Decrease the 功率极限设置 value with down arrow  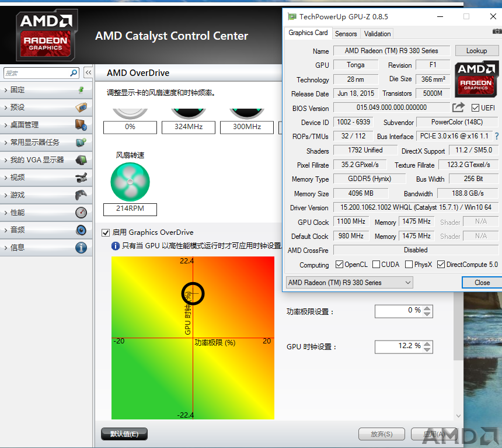tap(427, 314)
